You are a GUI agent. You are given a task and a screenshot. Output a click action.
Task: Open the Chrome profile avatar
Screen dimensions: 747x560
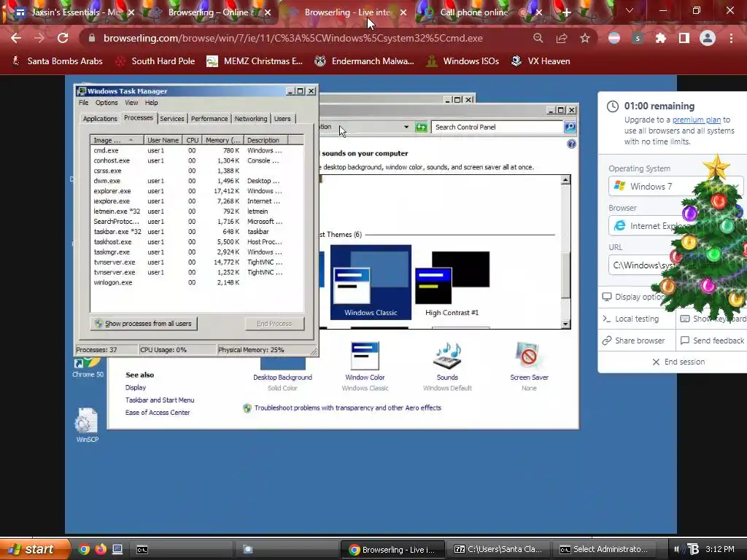click(708, 38)
